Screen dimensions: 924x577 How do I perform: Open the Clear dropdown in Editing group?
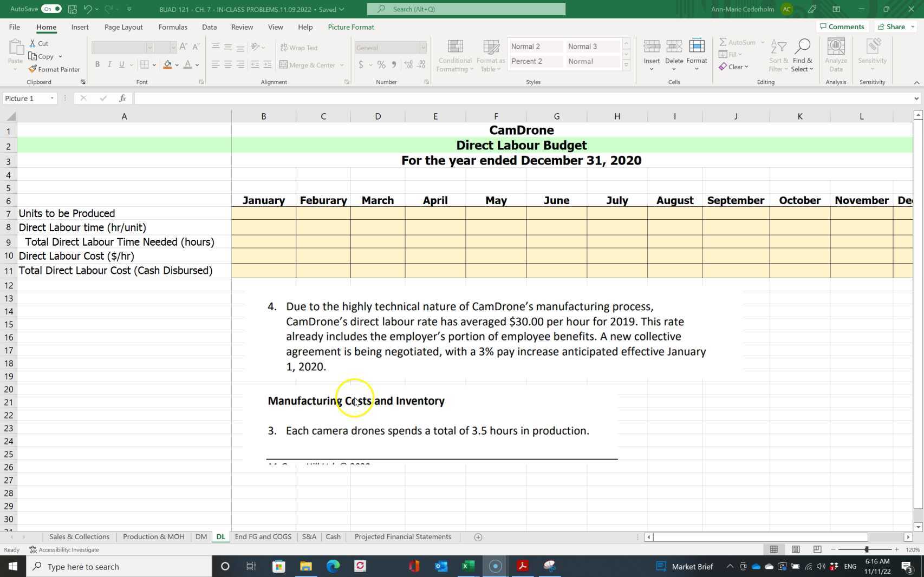(x=734, y=67)
